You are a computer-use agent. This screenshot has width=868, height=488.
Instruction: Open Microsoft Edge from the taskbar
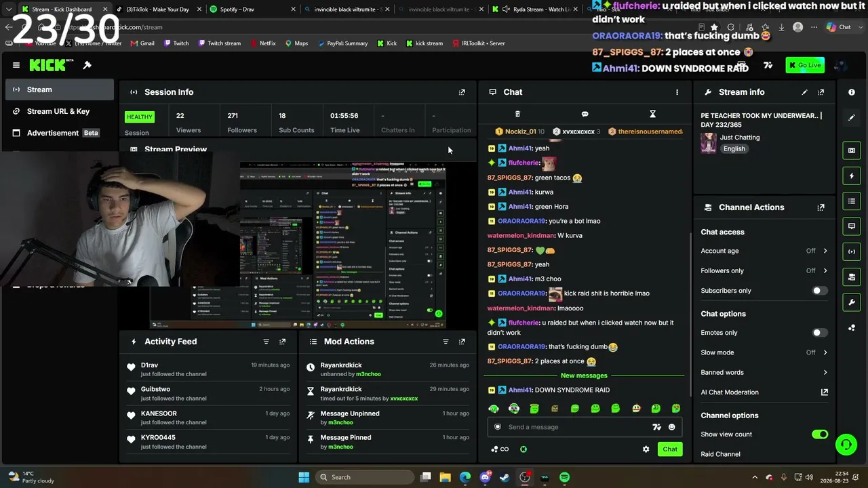pyautogui.click(x=465, y=477)
